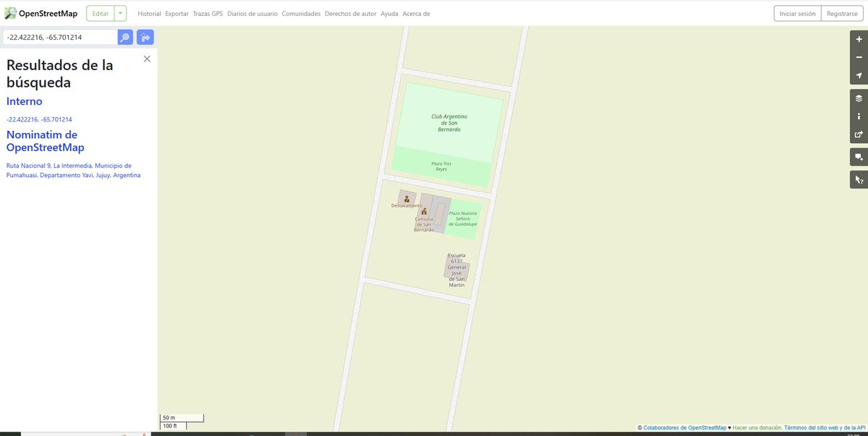Click the map legend info icon

click(858, 116)
